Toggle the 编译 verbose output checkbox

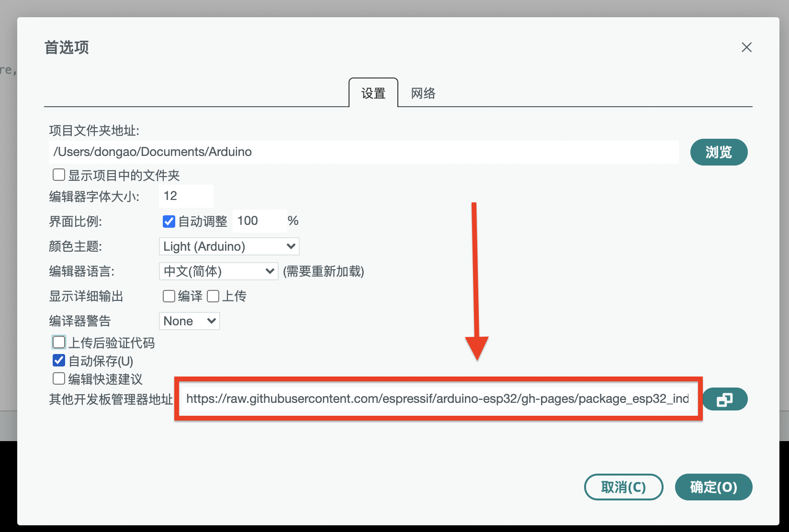click(x=169, y=296)
